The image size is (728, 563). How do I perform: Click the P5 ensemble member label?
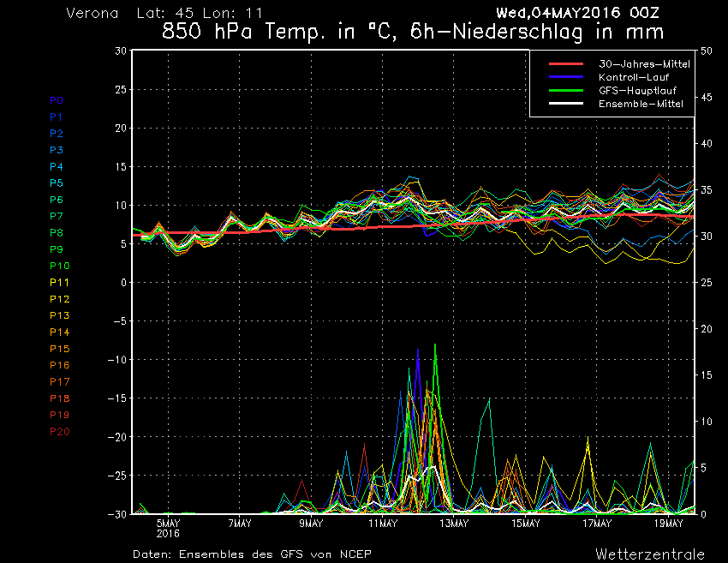pos(57,183)
